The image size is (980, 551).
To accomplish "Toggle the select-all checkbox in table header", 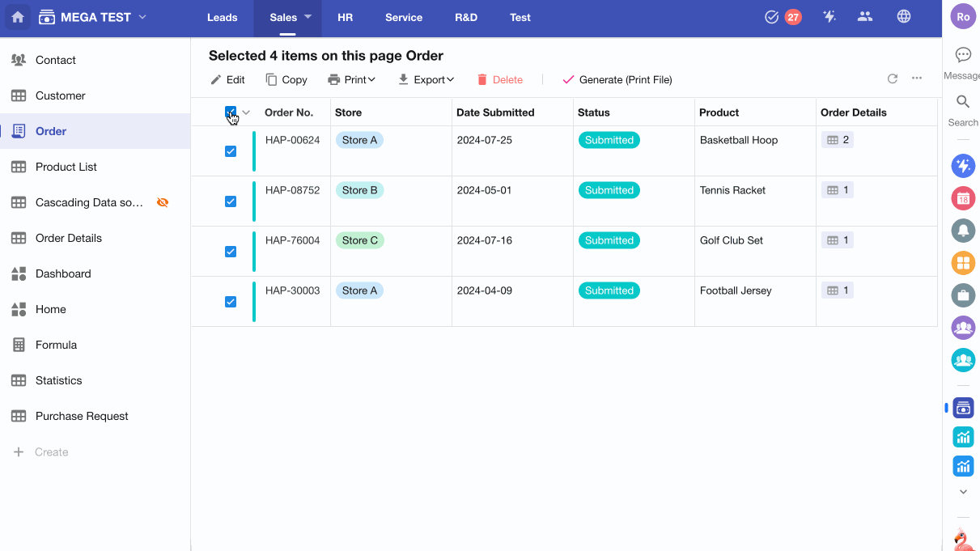I will [231, 112].
